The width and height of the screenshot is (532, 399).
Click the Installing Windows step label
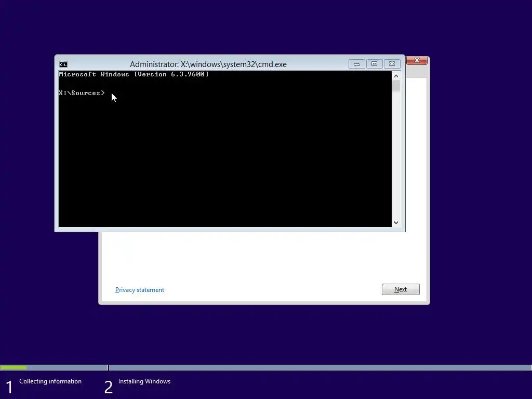[144, 381]
